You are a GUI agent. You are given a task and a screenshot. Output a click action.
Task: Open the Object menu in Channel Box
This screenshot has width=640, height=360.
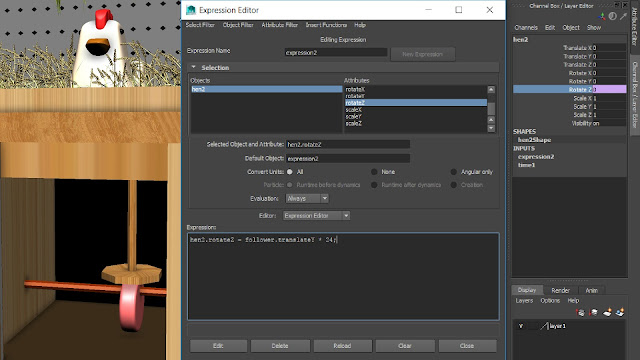[x=571, y=27]
